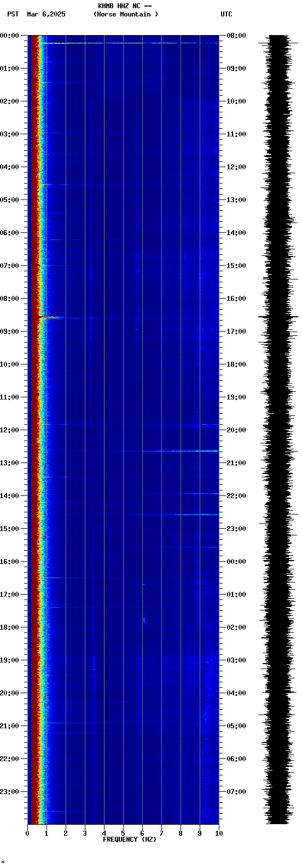The width and height of the screenshot is (302, 868).
Task: Click the 5 Hz frequency tick label
Action: tap(123, 833)
